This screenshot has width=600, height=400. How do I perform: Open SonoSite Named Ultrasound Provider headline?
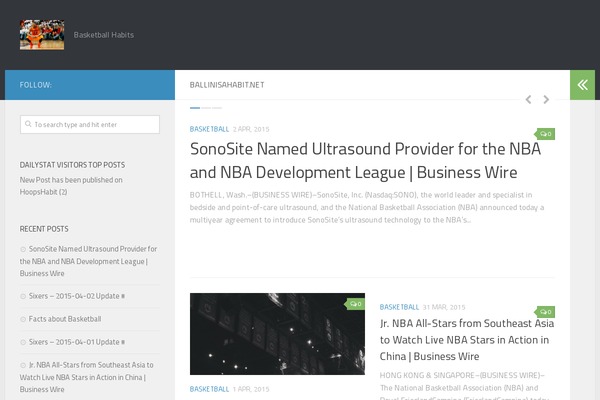(x=365, y=160)
